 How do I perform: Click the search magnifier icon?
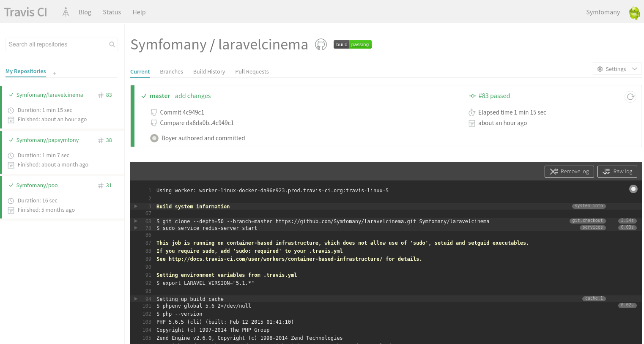point(112,44)
